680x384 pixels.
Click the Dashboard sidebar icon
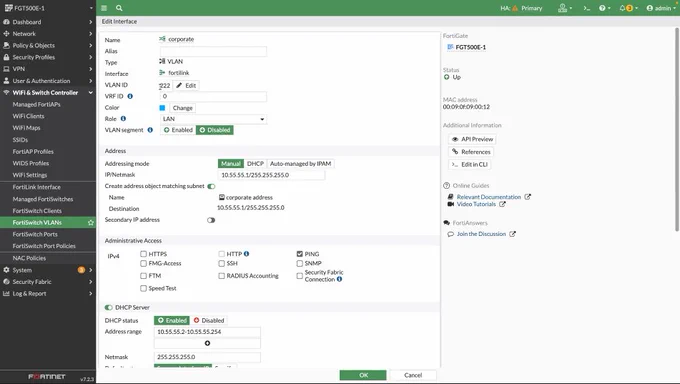tap(6, 22)
